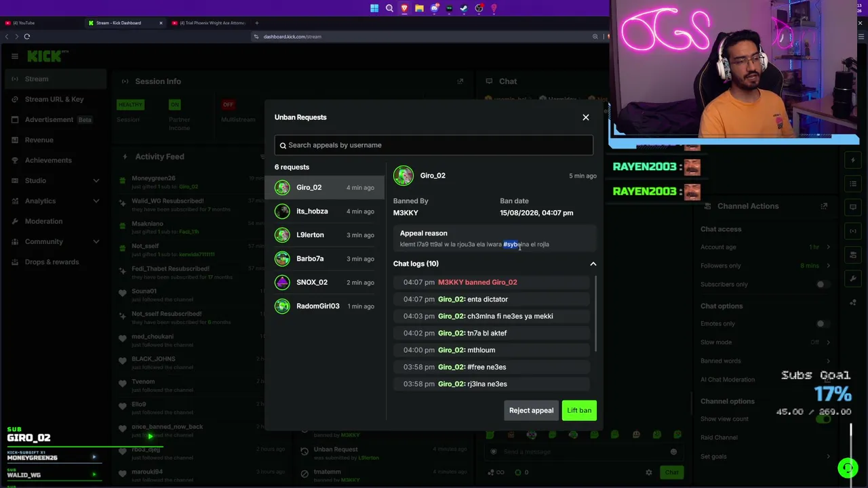Open Discord from taskbar
868x488 pixels.
[x=434, y=8]
